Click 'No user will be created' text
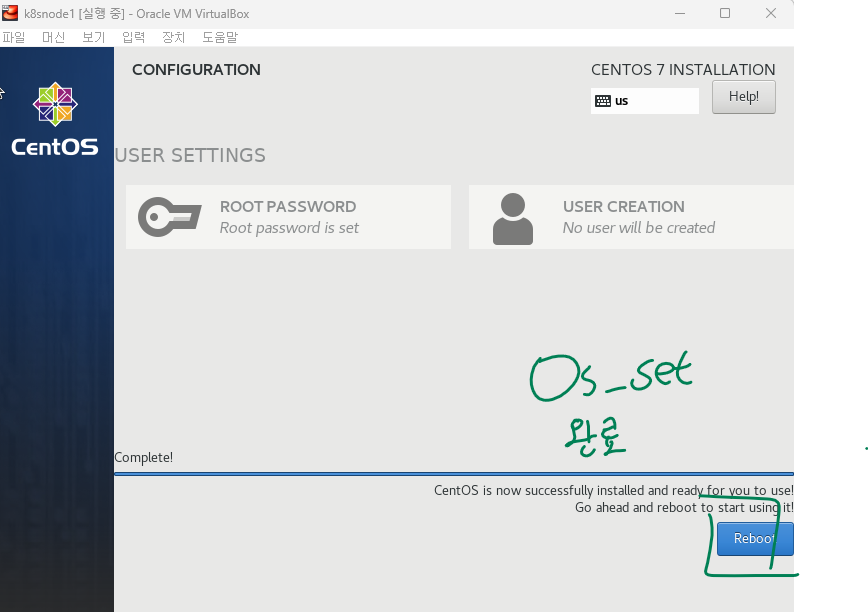The width and height of the screenshot is (868, 612). (639, 228)
